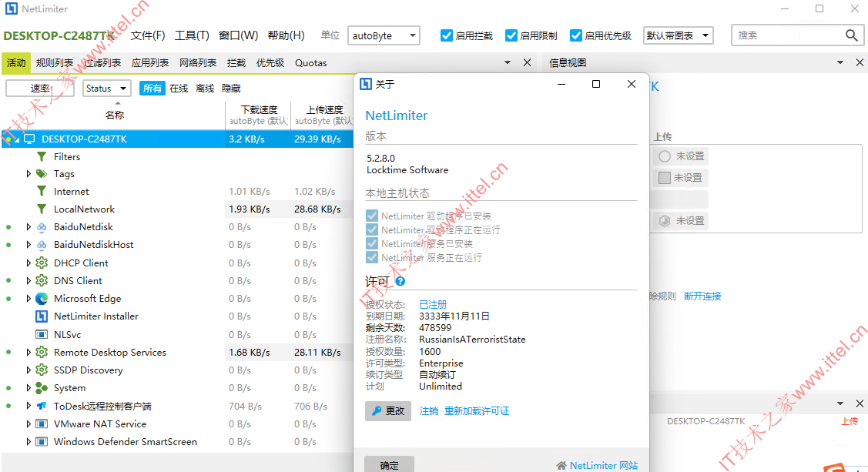The width and height of the screenshot is (868, 472).
Task: Click the Filters funnel icon
Action: click(42, 156)
